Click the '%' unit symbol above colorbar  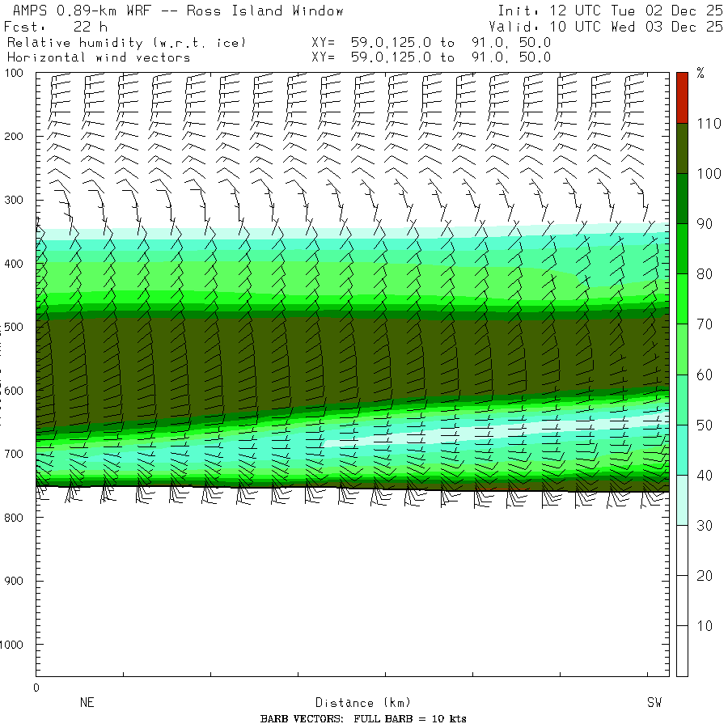pyautogui.click(x=700, y=73)
